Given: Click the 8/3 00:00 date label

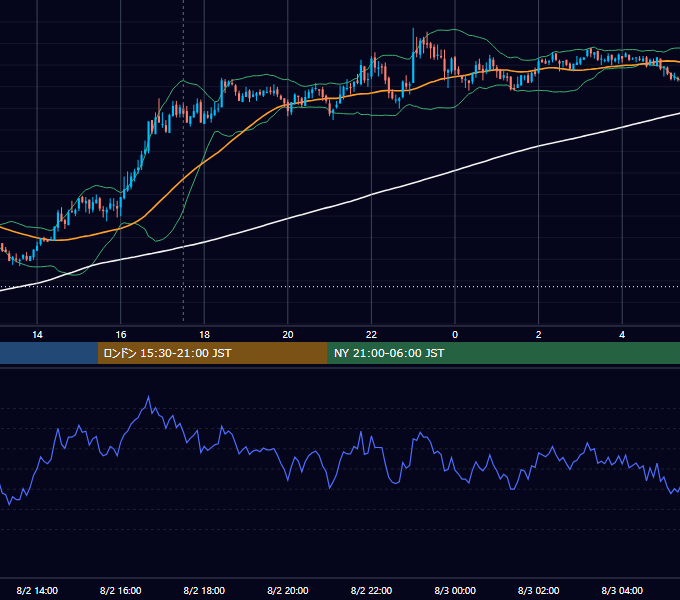Looking at the screenshot, I should click(x=455, y=590).
